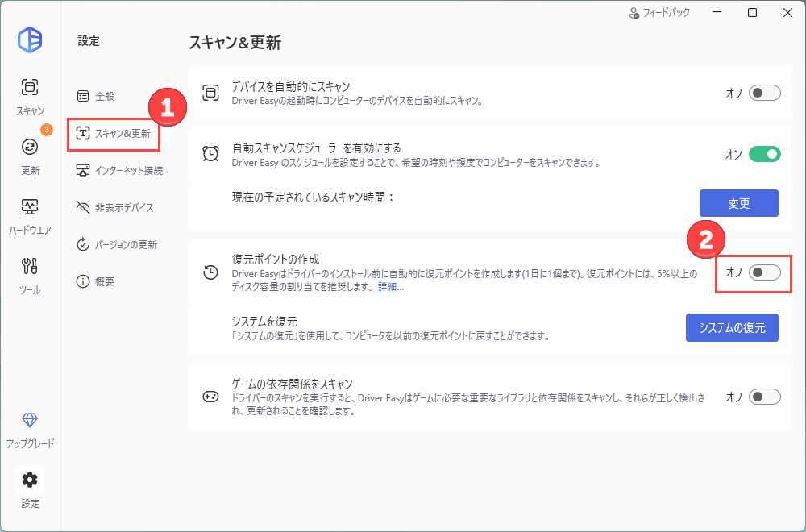
Task: Click the 設定 gear icon in sidebar
Action: tap(30, 480)
